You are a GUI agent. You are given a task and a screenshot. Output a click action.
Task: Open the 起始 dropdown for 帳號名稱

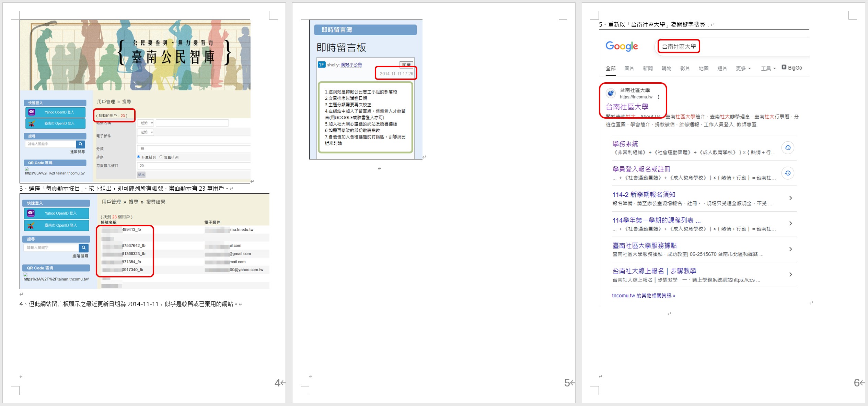(x=146, y=123)
